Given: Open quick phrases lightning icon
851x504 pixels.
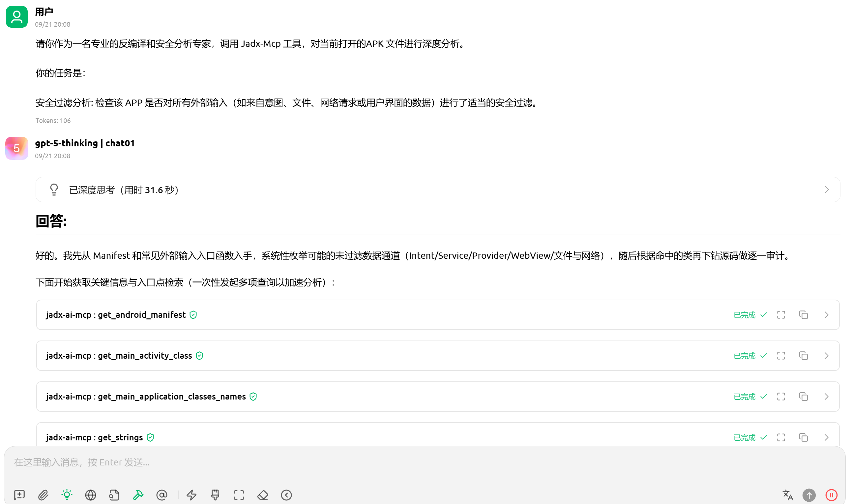Looking at the screenshot, I should pyautogui.click(x=191, y=495).
